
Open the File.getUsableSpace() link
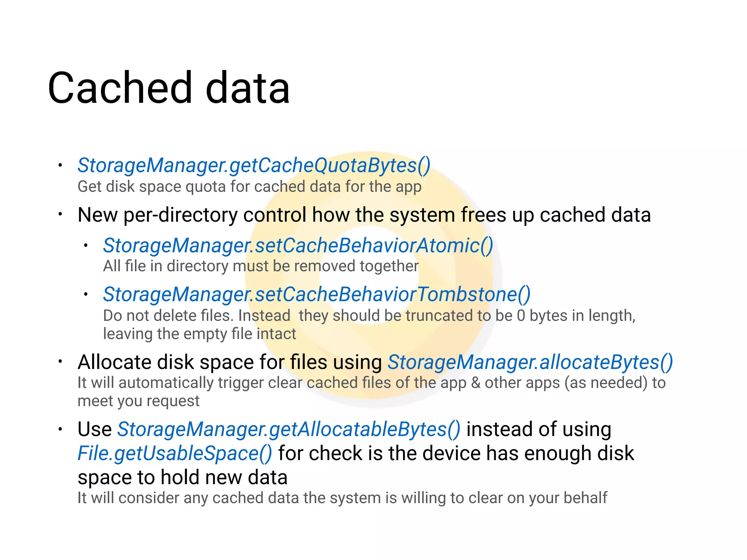175,454
